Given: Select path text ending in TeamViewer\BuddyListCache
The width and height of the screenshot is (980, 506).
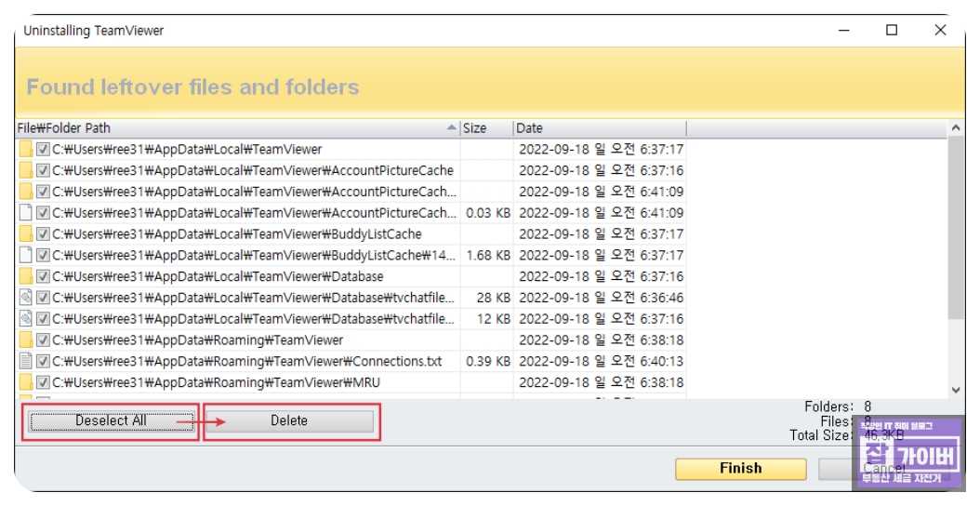Looking at the screenshot, I should coord(237,234).
